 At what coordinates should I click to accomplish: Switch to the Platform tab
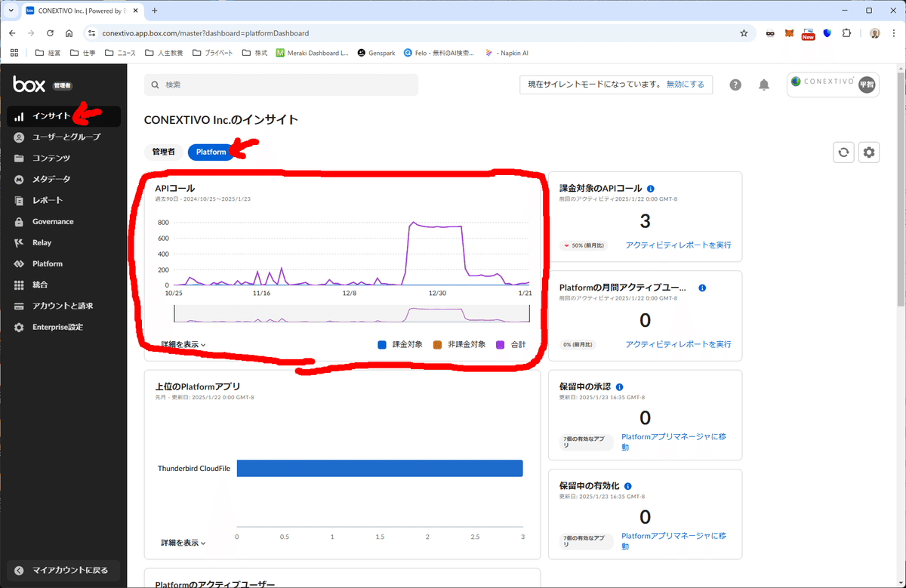[x=211, y=152]
